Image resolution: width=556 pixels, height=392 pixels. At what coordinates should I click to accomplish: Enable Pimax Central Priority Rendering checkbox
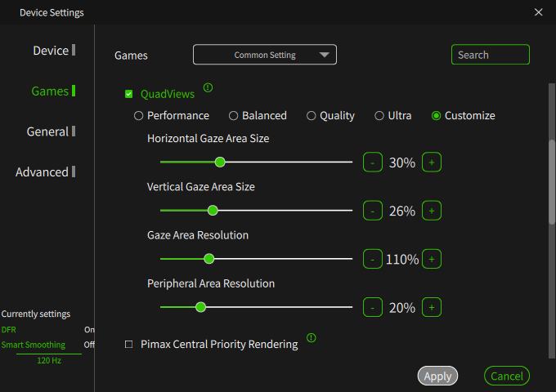click(x=128, y=345)
